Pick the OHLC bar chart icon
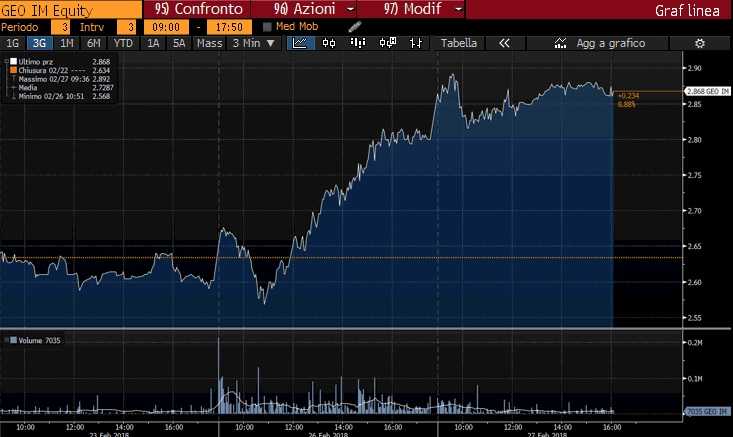The width and height of the screenshot is (733, 437). pos(416,43)
